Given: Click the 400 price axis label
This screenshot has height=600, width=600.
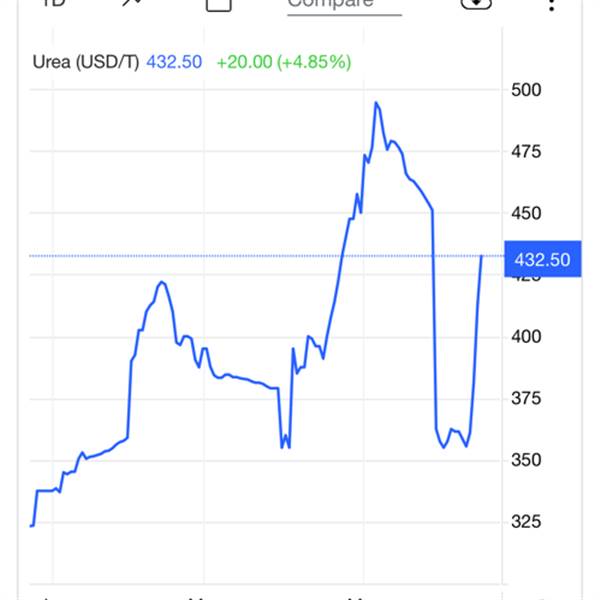Looking at the screenshot, I should (x=526, y=337).
